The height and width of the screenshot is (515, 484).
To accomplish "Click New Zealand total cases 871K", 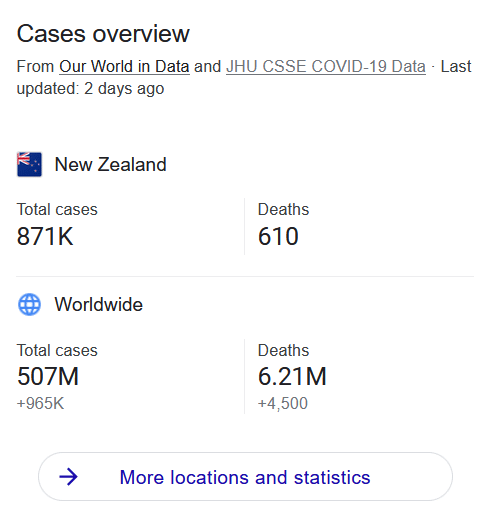I will tap(45, 236).
